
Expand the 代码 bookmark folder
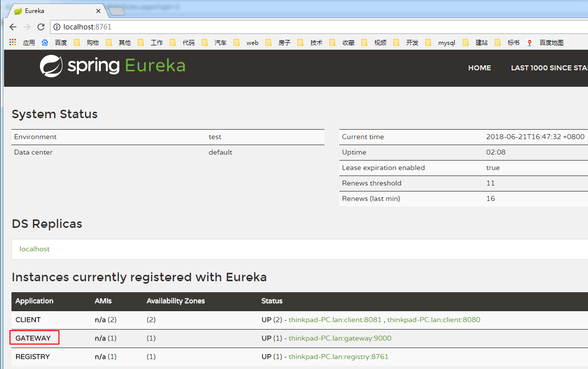click(x=183, y=43)
